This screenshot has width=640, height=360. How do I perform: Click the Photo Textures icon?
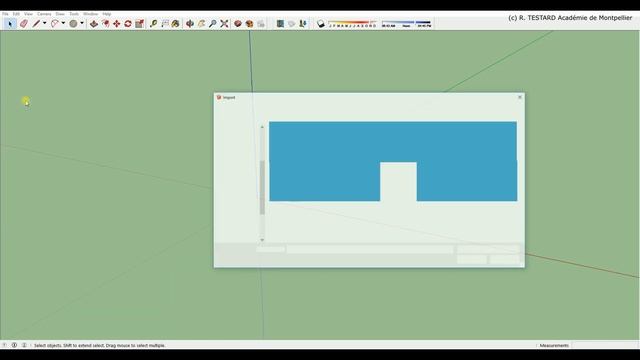(303, 24)
